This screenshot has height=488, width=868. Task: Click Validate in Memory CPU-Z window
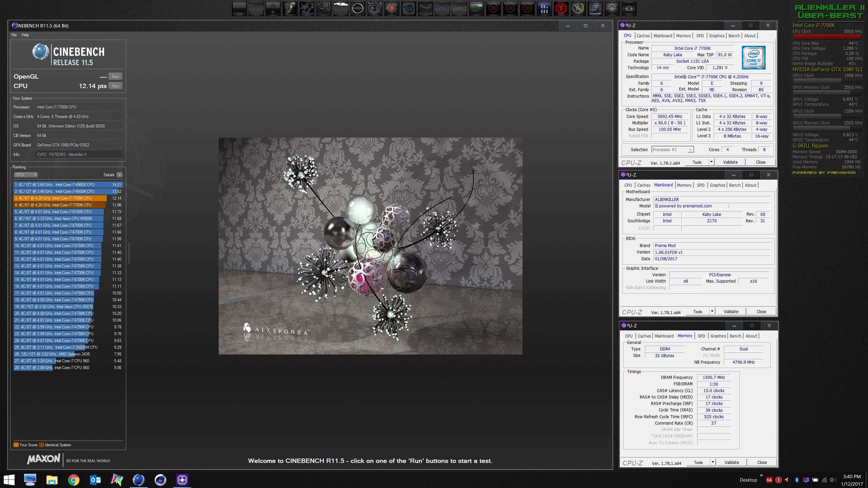click(x=732, y=462)
